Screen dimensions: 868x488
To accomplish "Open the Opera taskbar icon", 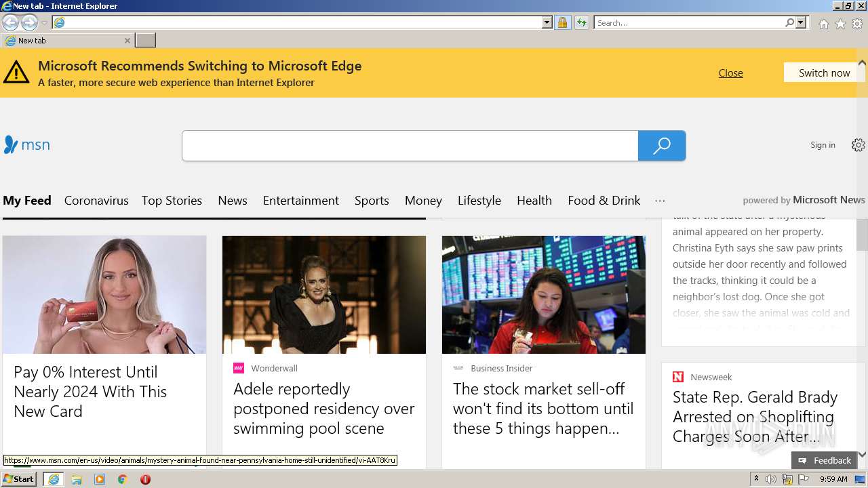I will pos(145,479).
